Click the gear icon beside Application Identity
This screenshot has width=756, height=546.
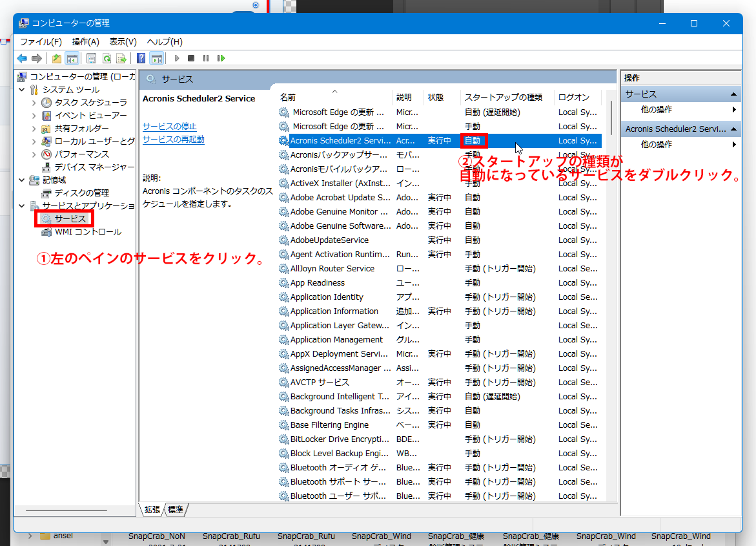coord(283,297)
